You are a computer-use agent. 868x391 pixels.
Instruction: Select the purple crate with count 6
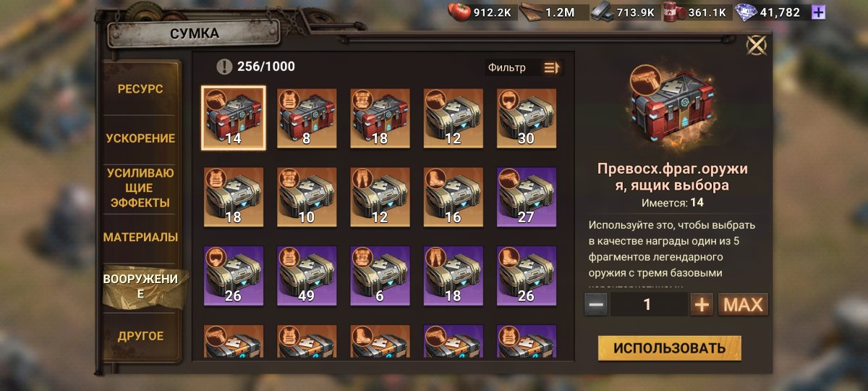[380, 276]
